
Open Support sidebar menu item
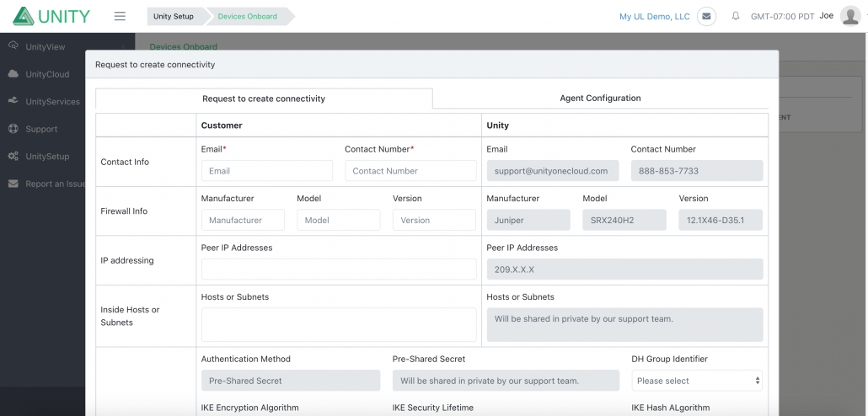point(41,129)
